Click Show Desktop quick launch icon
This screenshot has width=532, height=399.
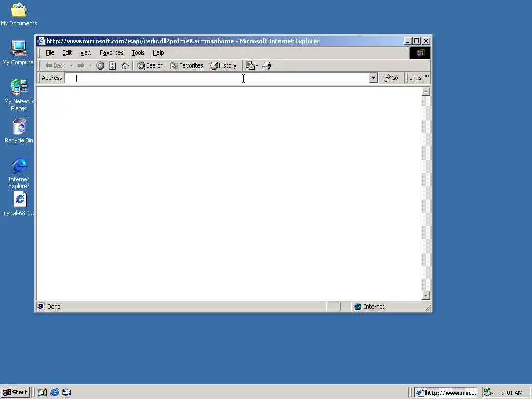[x=43, y=392]
